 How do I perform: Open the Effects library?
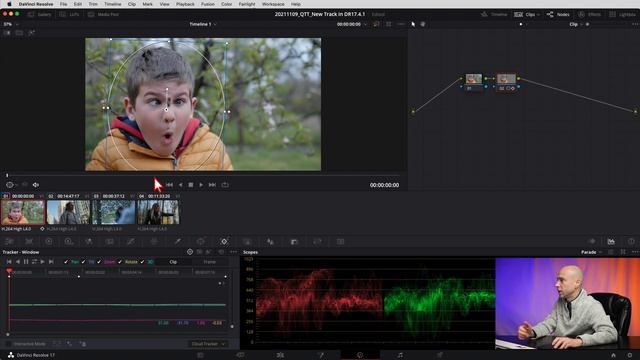[589, 14]
